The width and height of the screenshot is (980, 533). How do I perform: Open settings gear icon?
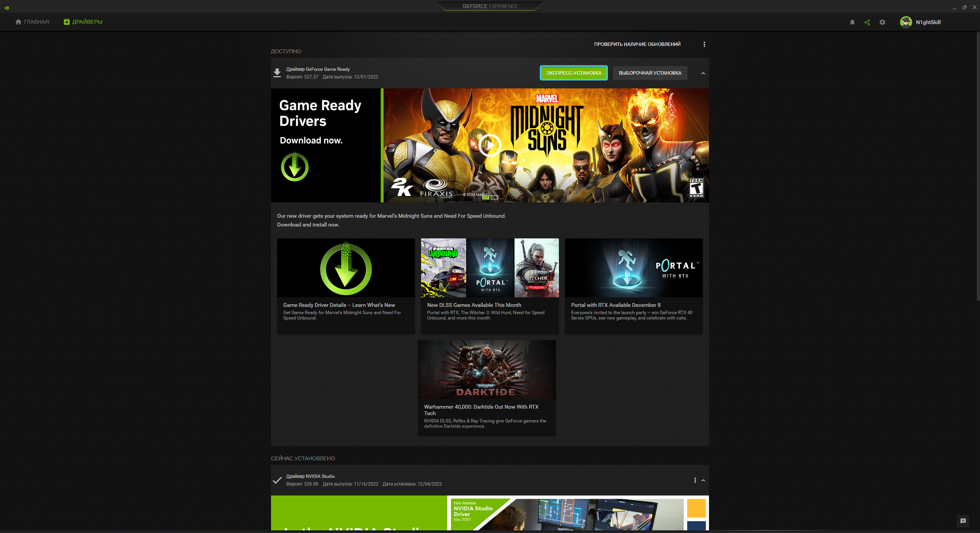tap(882, 22)
